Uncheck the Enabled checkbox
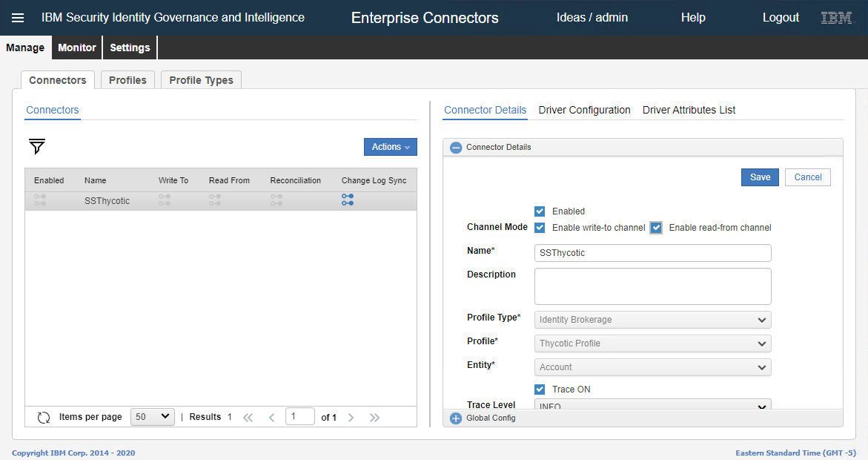 pyautogui.click(x=540, y=211)
